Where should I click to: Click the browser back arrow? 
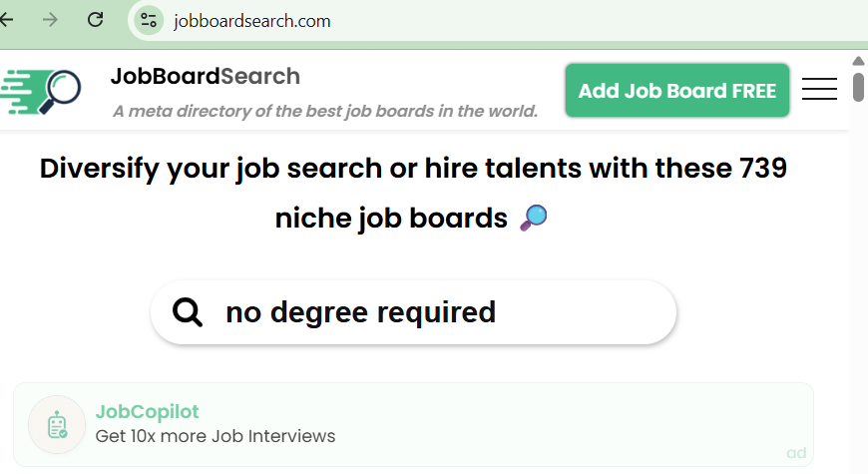[x=8, y=20]
